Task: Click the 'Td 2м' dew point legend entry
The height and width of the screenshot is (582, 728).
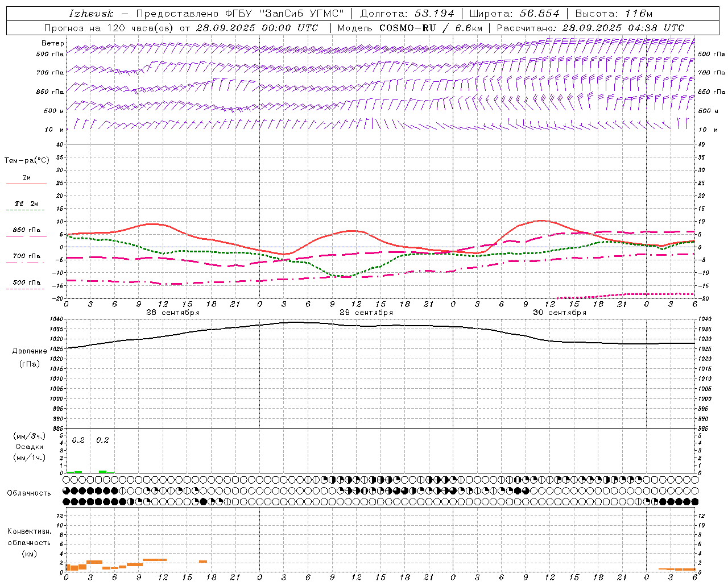Action: click(27, 203)
